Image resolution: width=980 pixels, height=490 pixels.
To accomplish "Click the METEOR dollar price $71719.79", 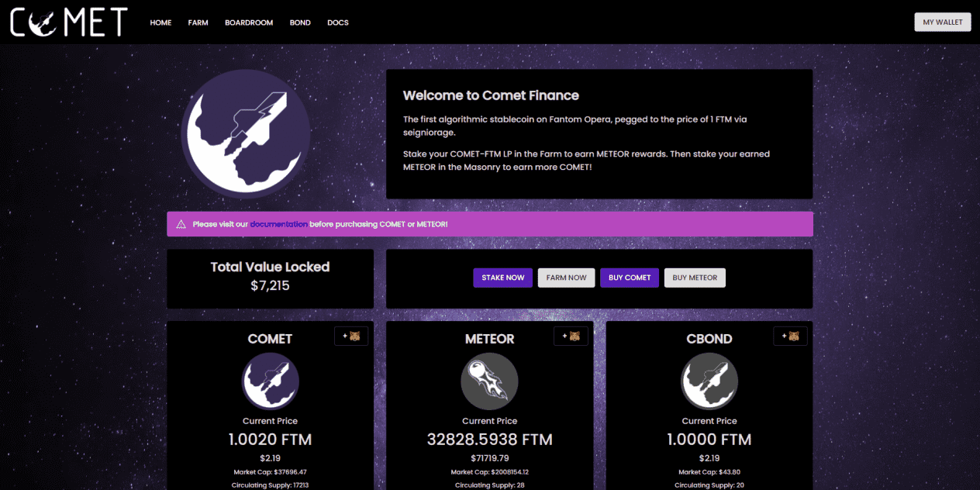I will (489, 458).
